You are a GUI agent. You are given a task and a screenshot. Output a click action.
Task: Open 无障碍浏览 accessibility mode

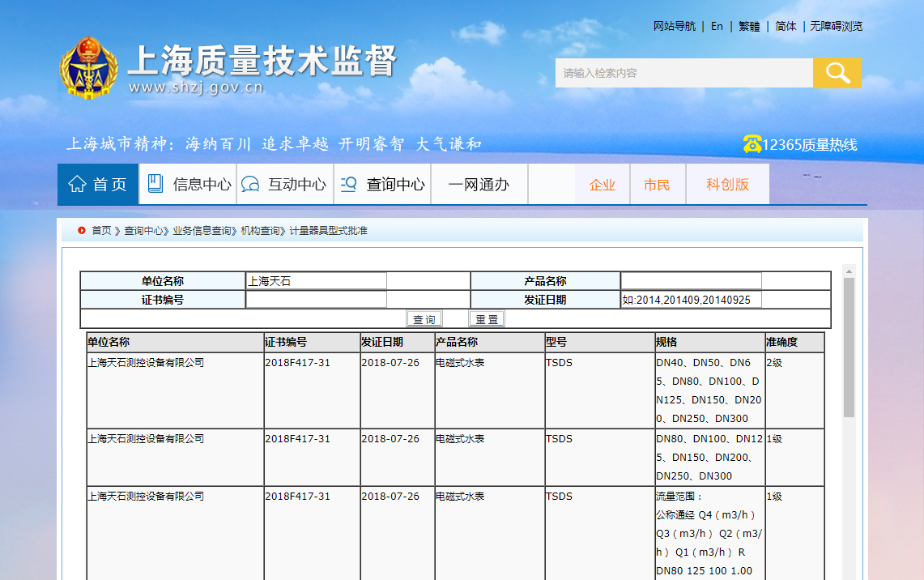click(836, 26)
